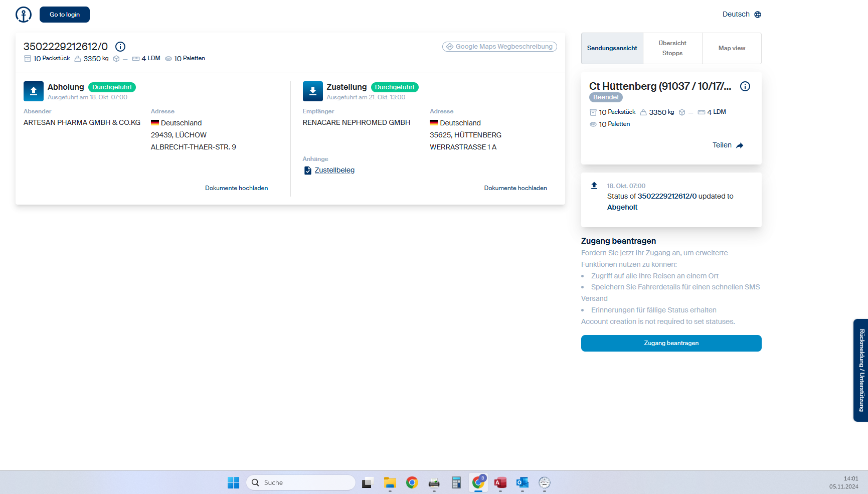The width and height of the screenshot is (868, 494).
Task: Click RENACARE NEPHROMED GMBH recipient name
Action: click(357, 122)
